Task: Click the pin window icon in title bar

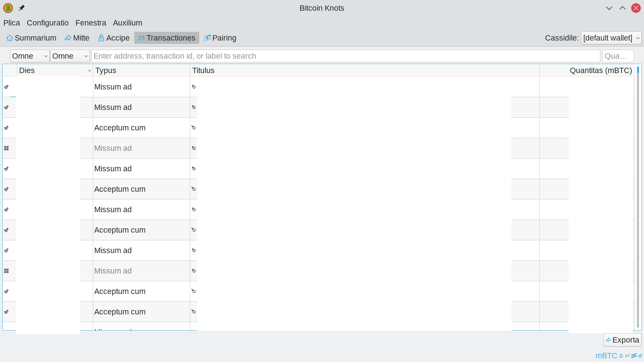Action: pos(22,8)
